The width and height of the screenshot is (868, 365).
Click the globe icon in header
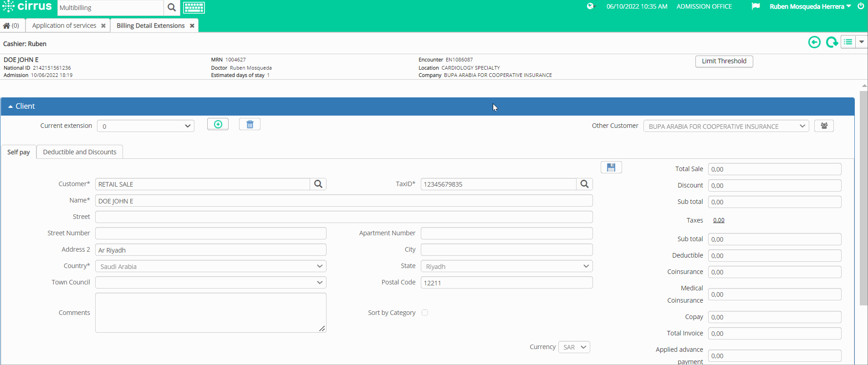point(591,6)
